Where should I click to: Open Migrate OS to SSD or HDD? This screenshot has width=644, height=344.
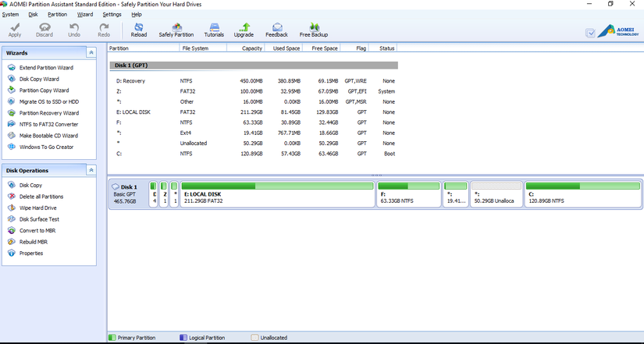(49, 102)
